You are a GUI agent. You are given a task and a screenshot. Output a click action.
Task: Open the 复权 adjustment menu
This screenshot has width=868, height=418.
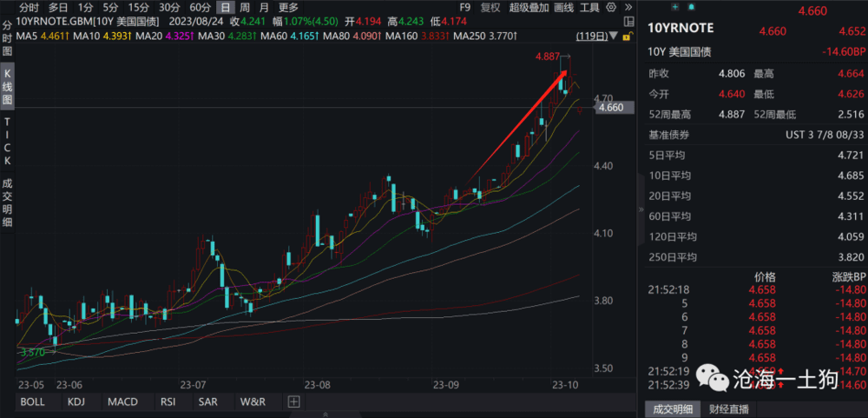pyautogui.click(x=490, y=7)
